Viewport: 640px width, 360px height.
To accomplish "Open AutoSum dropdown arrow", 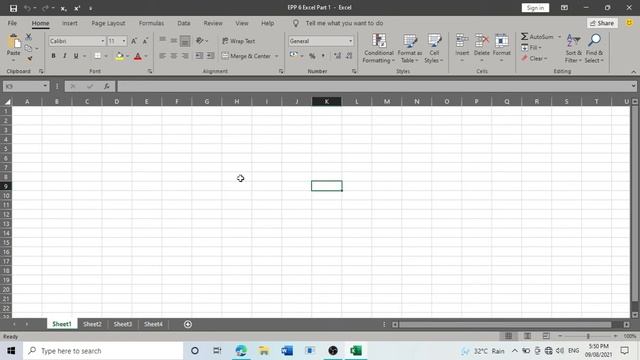I will (559, 37).
